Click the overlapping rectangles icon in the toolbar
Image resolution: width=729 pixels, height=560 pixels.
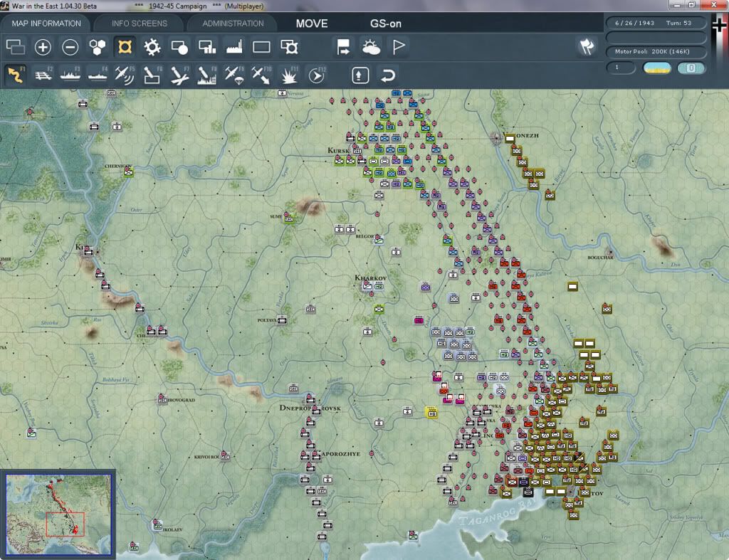16,47
